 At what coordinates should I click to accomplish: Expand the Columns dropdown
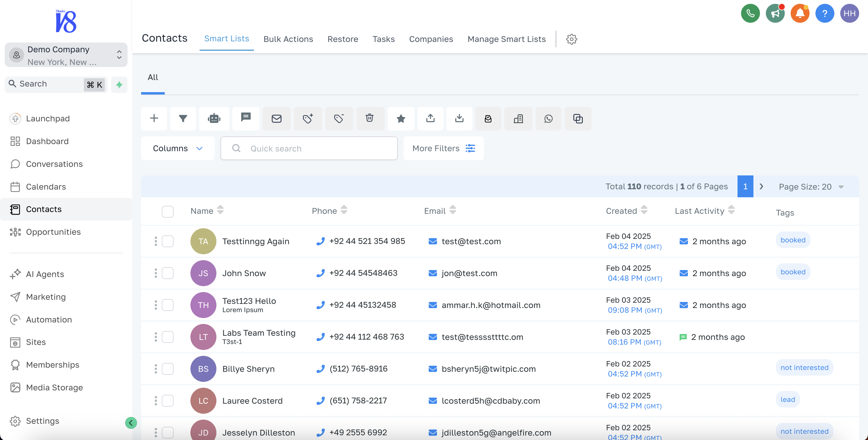coord(177,148)
